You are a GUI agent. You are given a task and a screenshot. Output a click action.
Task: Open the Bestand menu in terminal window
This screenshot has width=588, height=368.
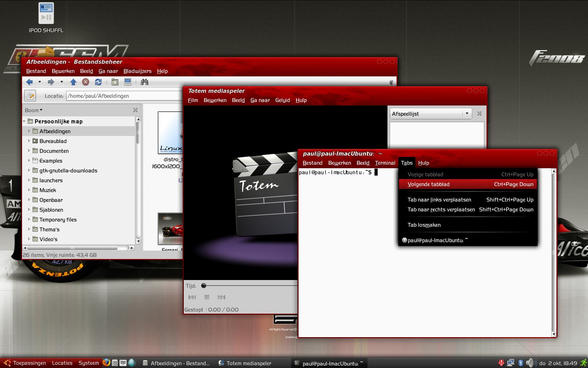(x=313, y=163)
